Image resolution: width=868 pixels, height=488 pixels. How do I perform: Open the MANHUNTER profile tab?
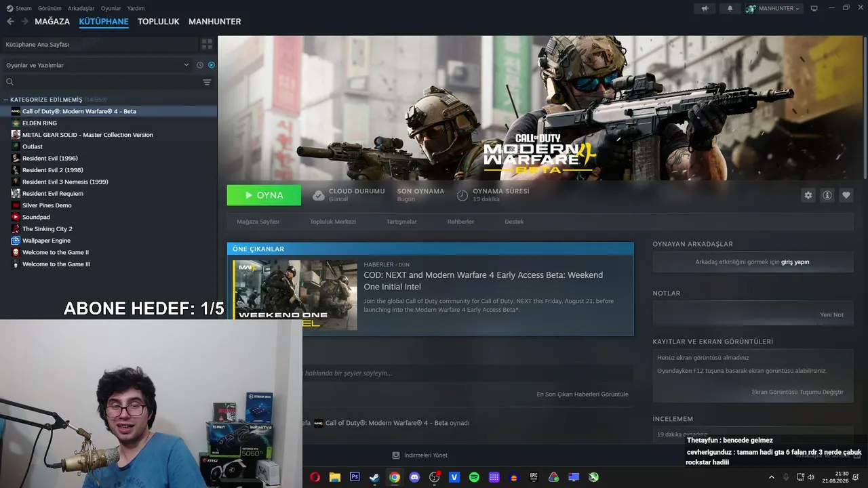coord(215,22)
